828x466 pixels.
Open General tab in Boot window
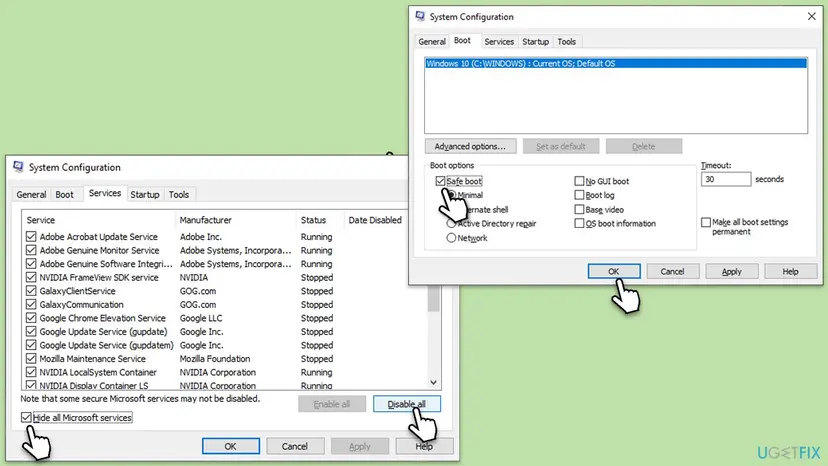tap(432, 41)
